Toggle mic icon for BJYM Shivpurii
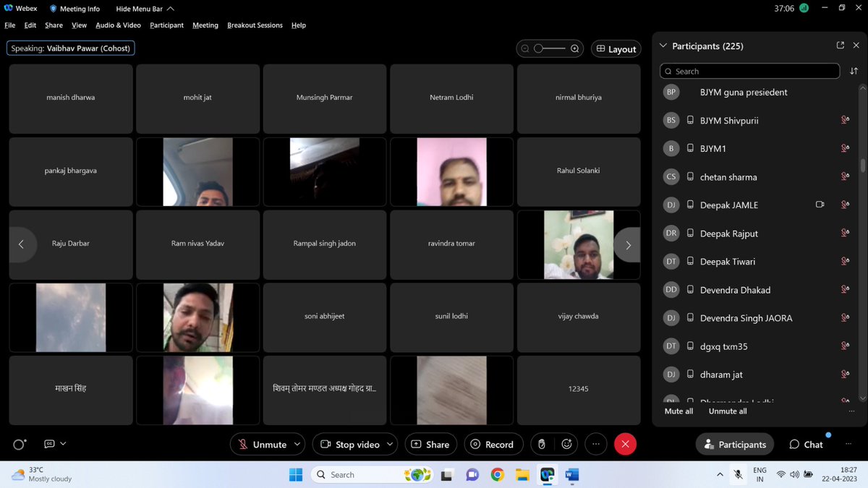This screenshot has height=488, width=868. (x=845, y=120)
